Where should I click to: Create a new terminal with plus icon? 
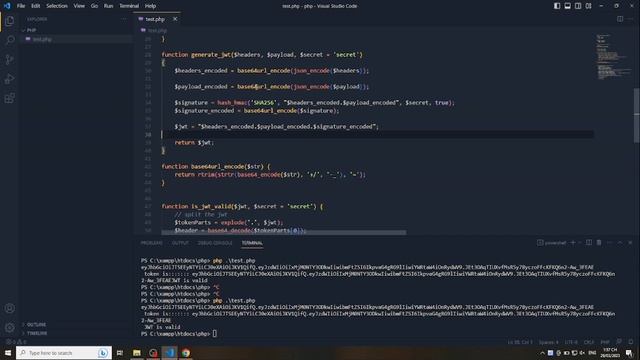click(573, 242)
